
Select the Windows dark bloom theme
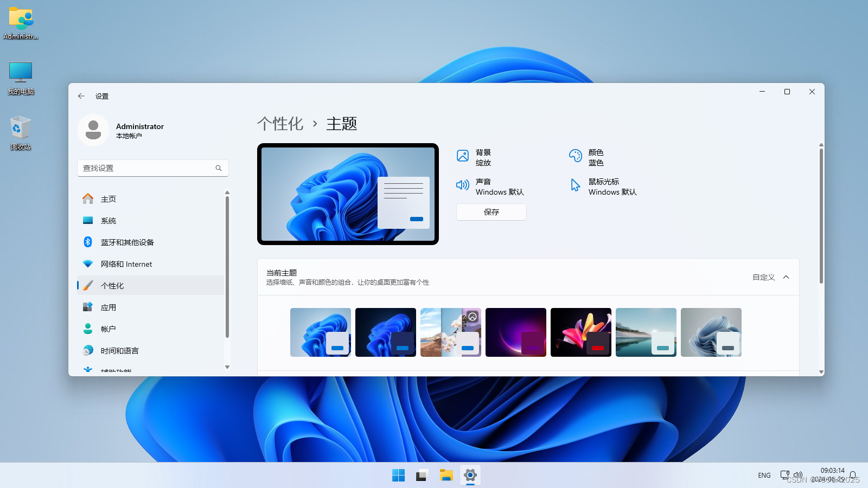pyautogui.click(x=386, y=332)
